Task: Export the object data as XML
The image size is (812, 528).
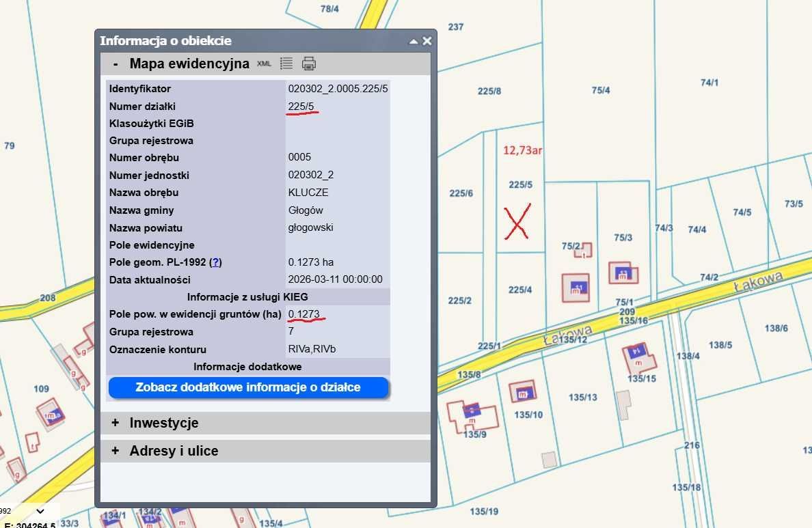Action: click(x=262, y=64)
